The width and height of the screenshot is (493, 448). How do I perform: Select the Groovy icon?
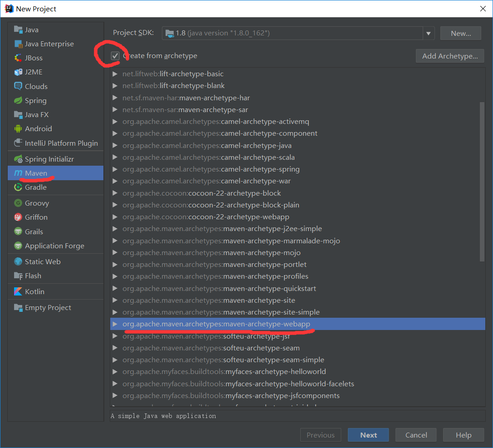pyautogui.click(x=18, y=203)
